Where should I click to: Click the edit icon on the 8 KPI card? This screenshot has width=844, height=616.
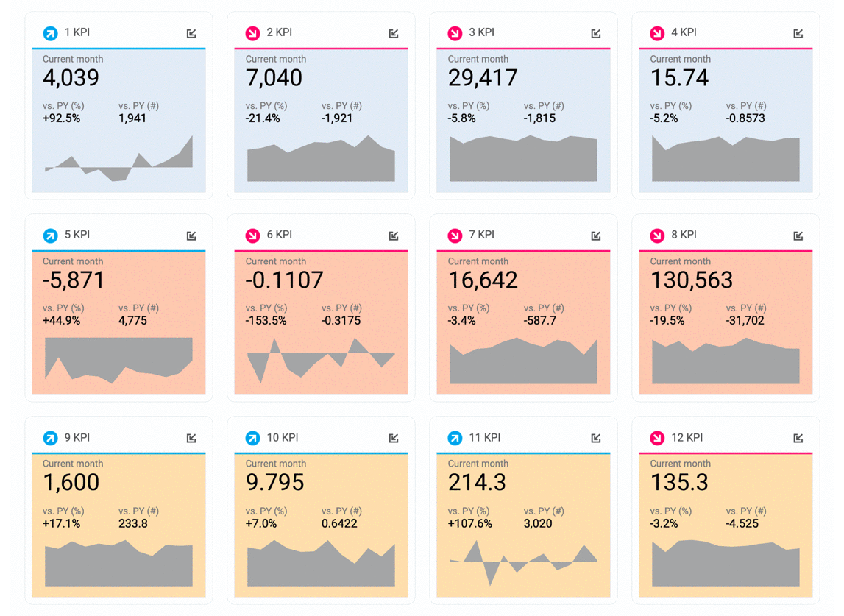(x=798, y=235)
